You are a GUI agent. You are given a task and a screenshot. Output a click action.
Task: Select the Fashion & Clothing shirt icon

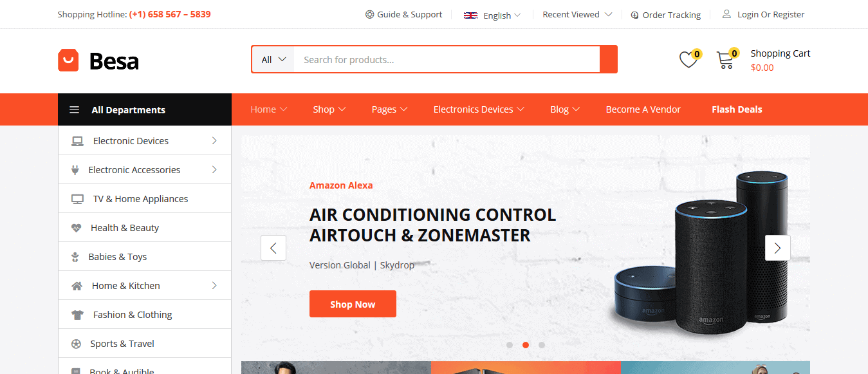77,315
